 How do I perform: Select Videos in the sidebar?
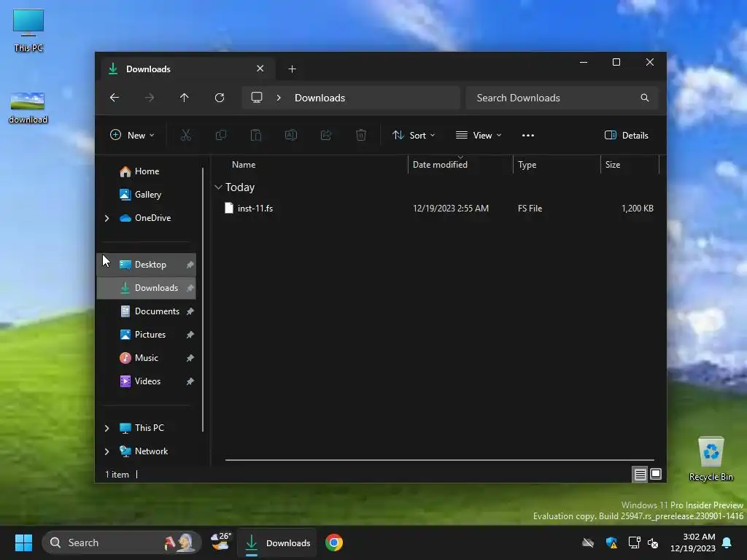(x=146, y=381)
